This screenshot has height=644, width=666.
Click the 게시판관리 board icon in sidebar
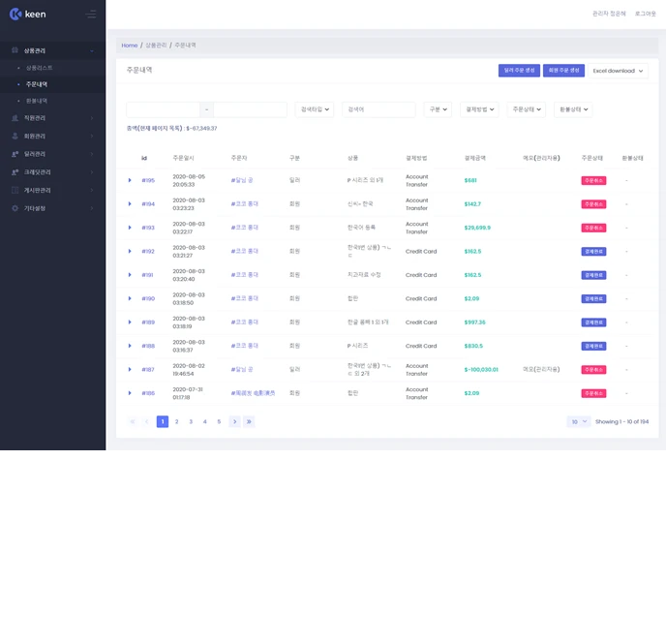(15, 190)
